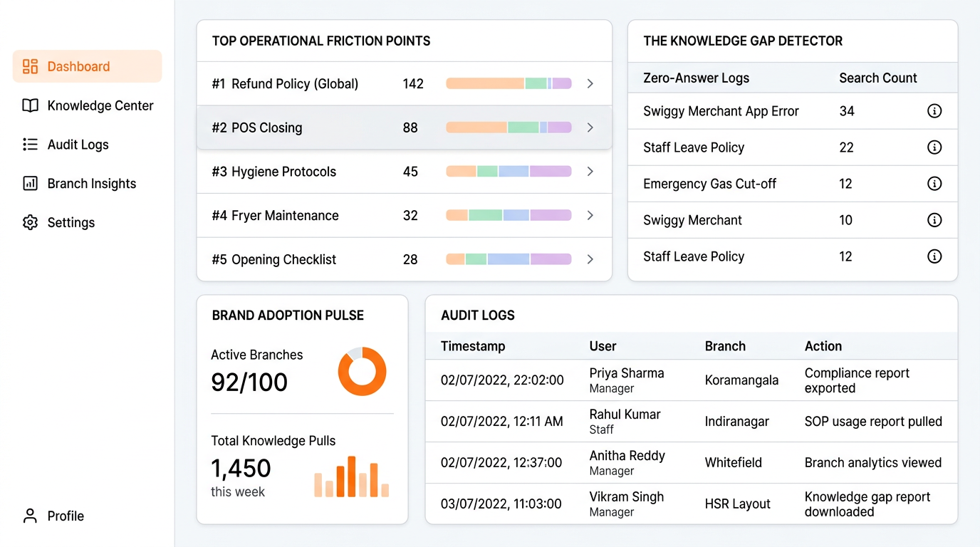Click the Active Branches donut chart
The image size is (980, 547).
click(x=363, y=371)
